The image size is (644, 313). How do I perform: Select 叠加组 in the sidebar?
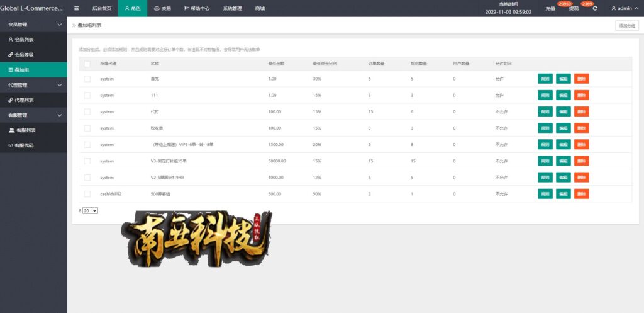33,70
